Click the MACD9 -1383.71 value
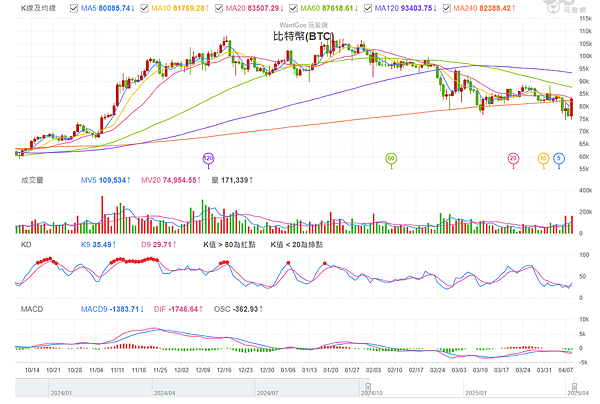Screen dimensions: 600x404 [112, 309]
